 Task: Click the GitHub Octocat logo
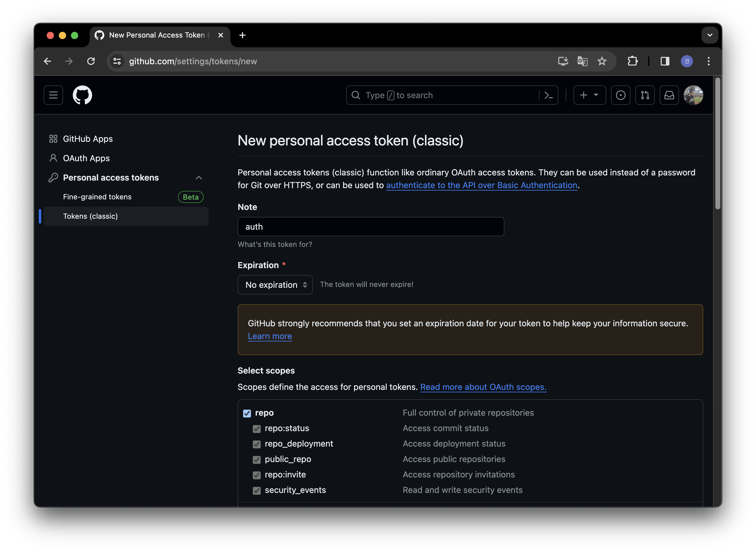click(x=82, y=95)
